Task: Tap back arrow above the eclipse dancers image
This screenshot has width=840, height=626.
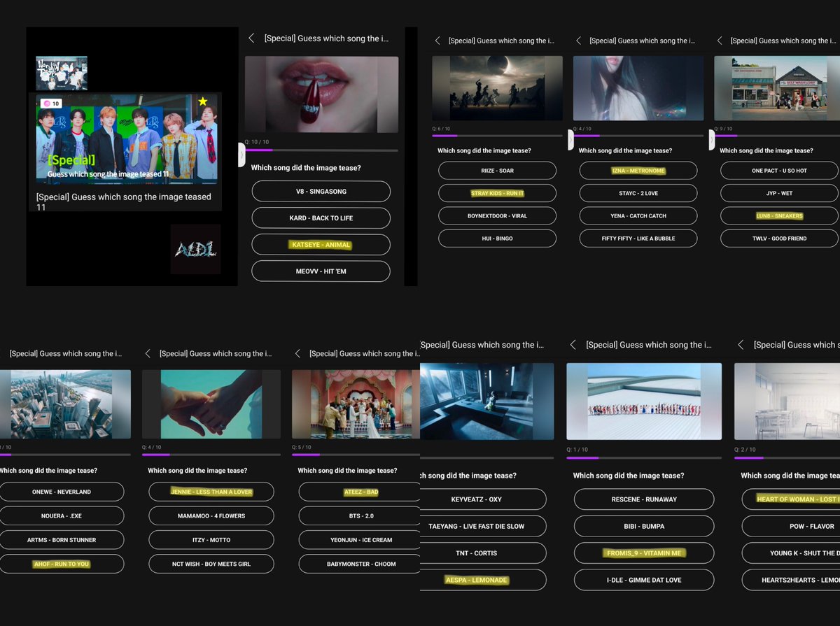Action: point(437,41)
